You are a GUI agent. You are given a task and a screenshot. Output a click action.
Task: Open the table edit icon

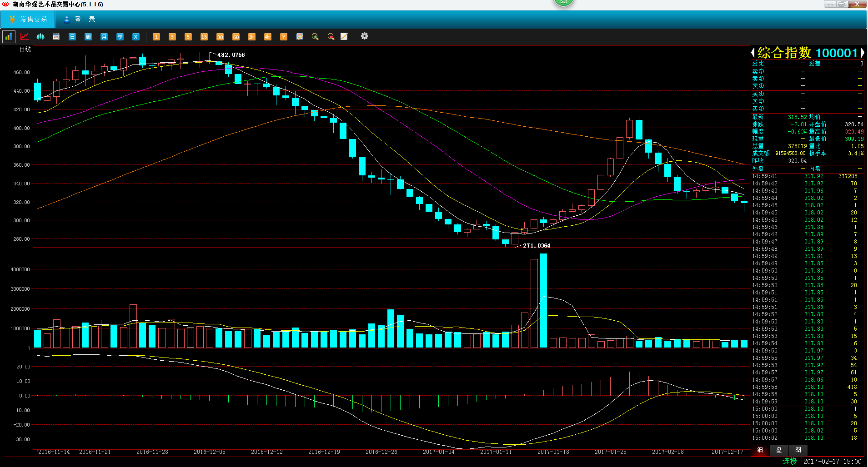[x=300, y=37]
